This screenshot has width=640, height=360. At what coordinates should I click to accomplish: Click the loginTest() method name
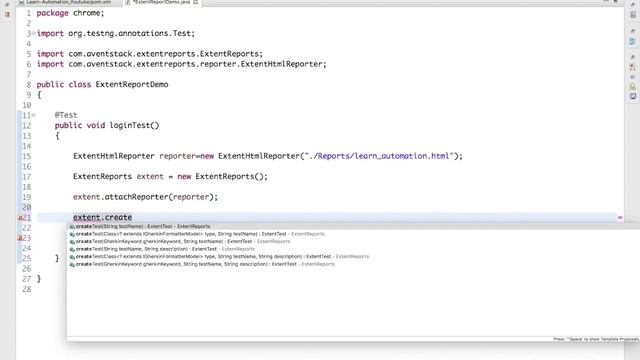pyautogui.click(x=134, y=125)
